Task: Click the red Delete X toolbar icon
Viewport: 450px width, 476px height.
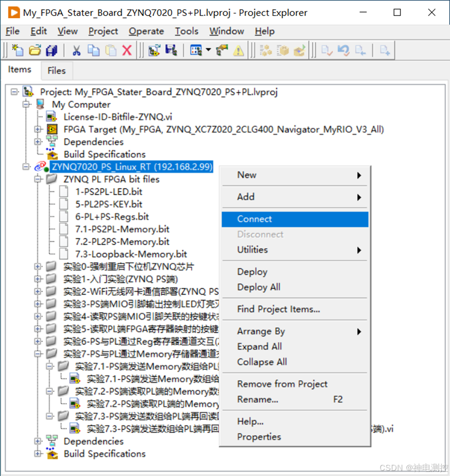Action: coord(127,50)
